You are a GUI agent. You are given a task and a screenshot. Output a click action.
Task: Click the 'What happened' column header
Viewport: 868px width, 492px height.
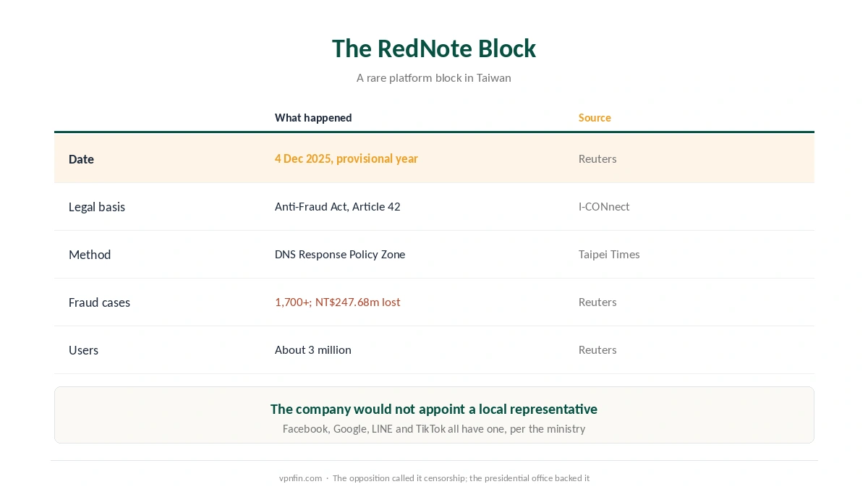(313, 118)
